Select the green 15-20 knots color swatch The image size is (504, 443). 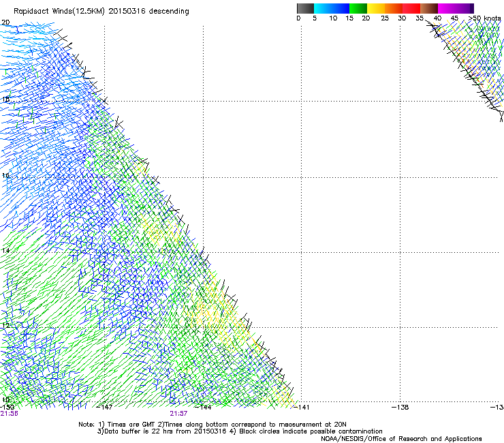pos(358,8)
